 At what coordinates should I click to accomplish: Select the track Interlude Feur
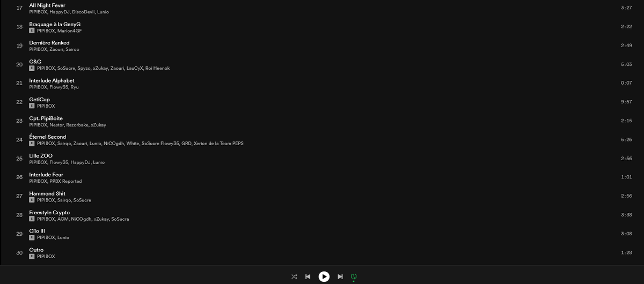(46, 175)
